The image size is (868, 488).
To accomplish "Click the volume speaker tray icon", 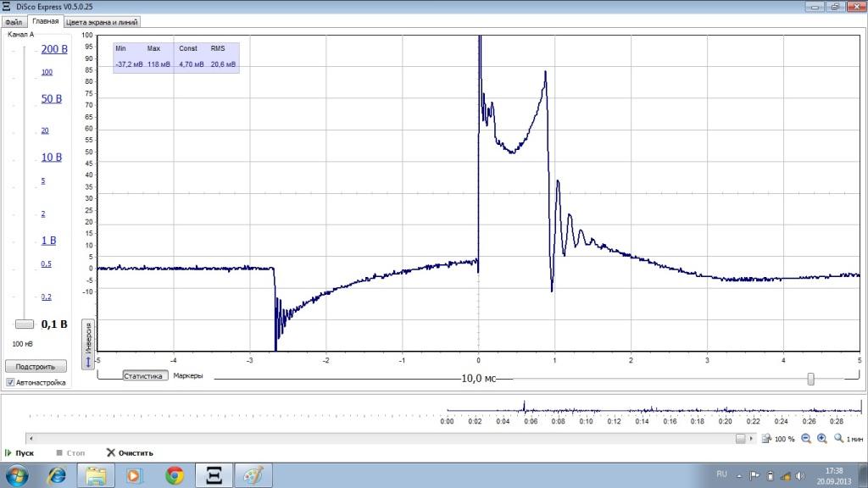I will (800, 476).
